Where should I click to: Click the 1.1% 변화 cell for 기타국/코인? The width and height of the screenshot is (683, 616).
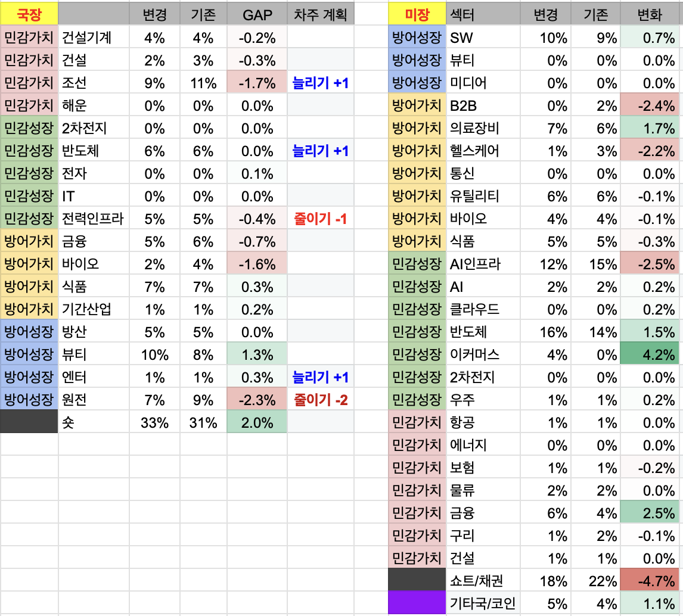pyautogui.click(x=650, y=603)
